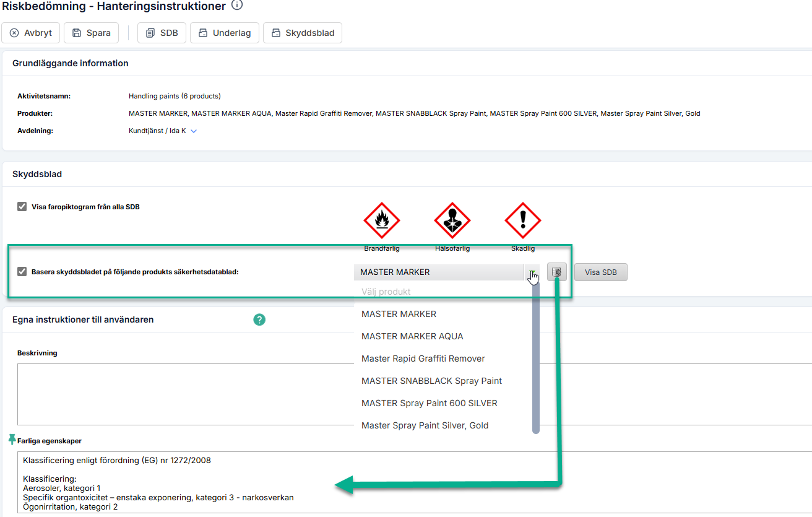Choose Master Spray Paint Silver, Gold option
Viewport: 812px width, 517px height.
425,425
